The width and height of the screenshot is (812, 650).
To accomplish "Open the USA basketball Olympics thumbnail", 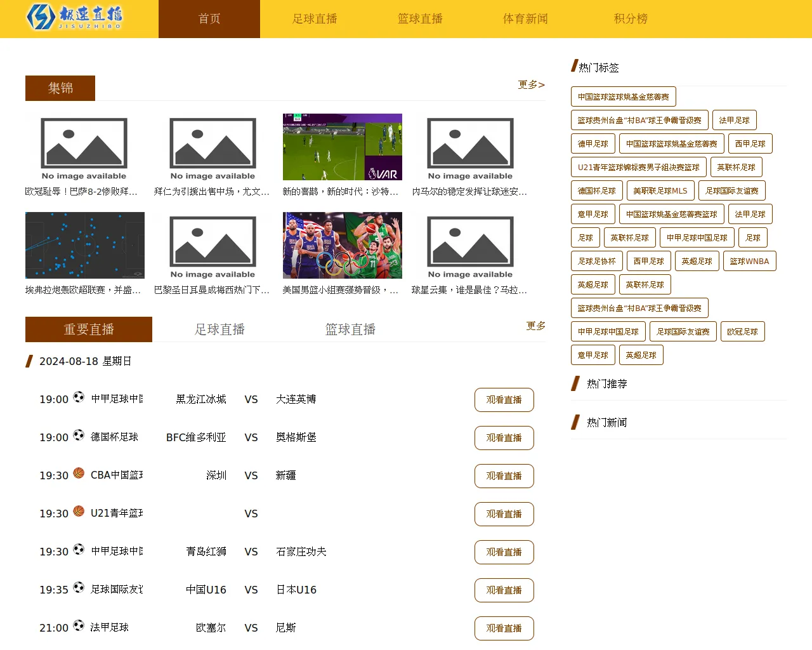I will (342, 246).
